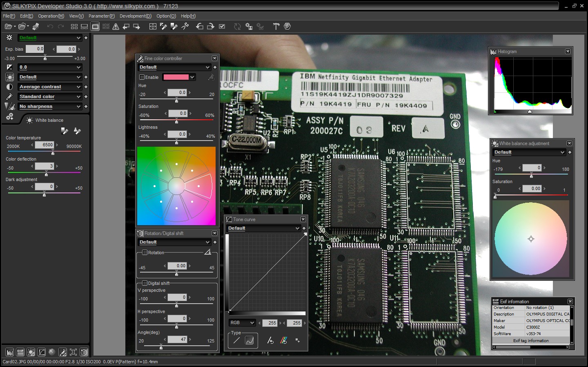The width and height of the screenshot is (588, 367).
Task: Open exposure 0.0 dropdown
Action: (50, 67)
